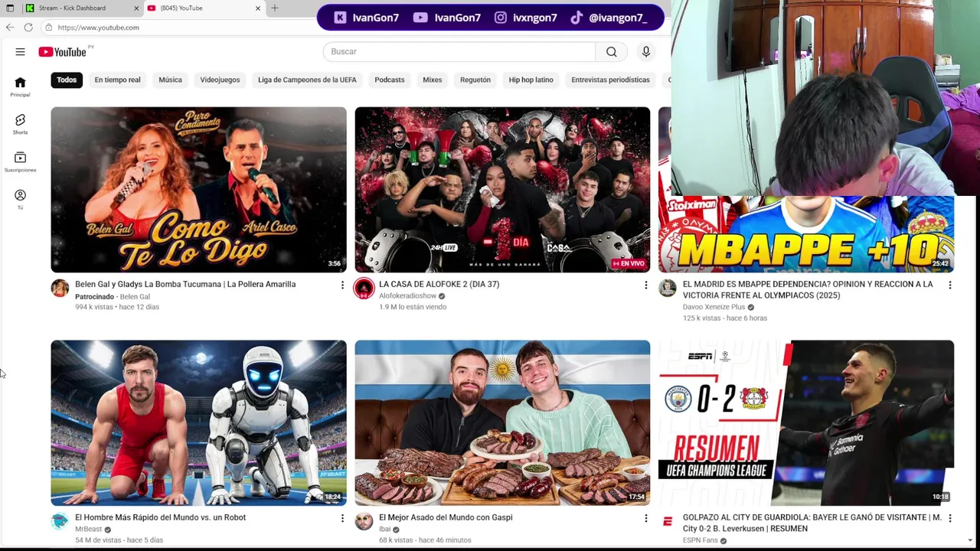This screenshot has width=980, height=551.
Task: Select Liga de Campeones de la UEFA chip
Action: (x=307, y=80)
